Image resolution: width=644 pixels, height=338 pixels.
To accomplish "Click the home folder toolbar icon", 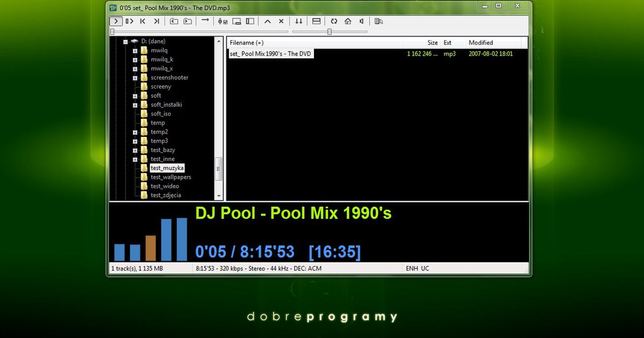I will click(x=348, y=21).
